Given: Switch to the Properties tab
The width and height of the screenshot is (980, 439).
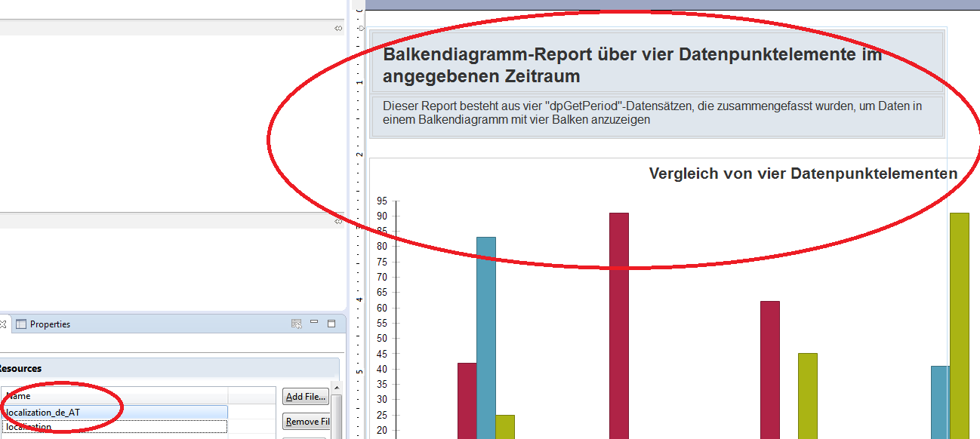Looking at the screenshot, I should pyautogui.click(x=50, y=324).
